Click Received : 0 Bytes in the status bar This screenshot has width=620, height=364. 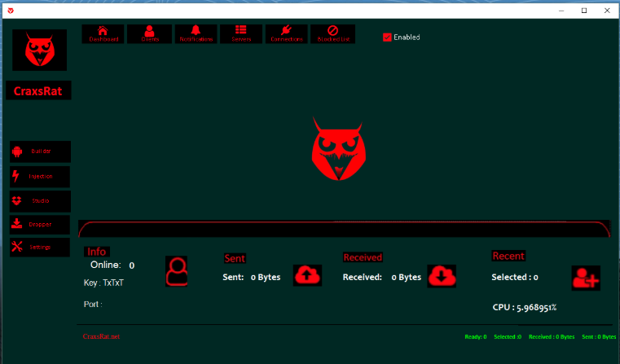click(552, 337)
